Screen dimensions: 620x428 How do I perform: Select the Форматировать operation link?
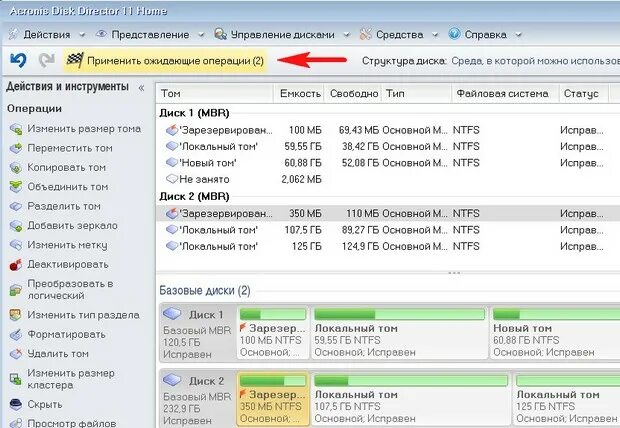[x=66, y=335]
